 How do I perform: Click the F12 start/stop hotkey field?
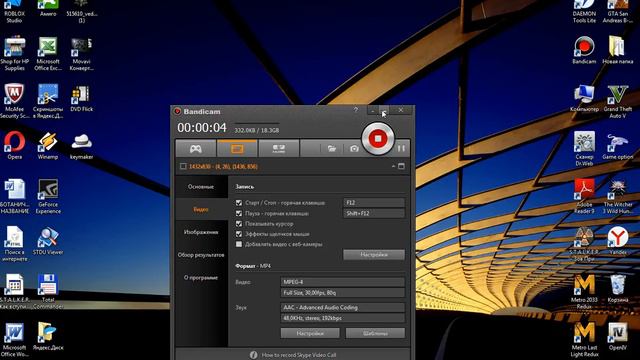coord(374,202)
